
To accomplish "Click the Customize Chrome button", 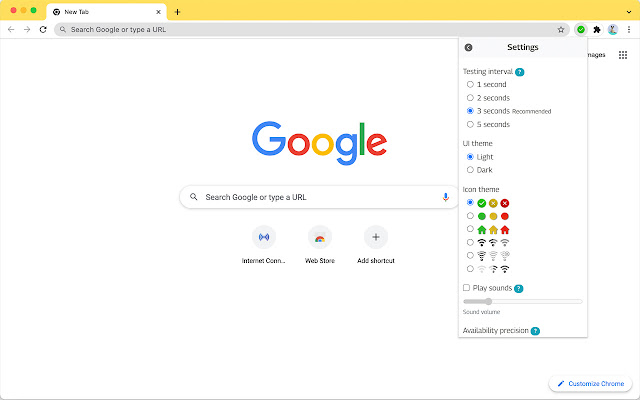I will click(591, 384).
